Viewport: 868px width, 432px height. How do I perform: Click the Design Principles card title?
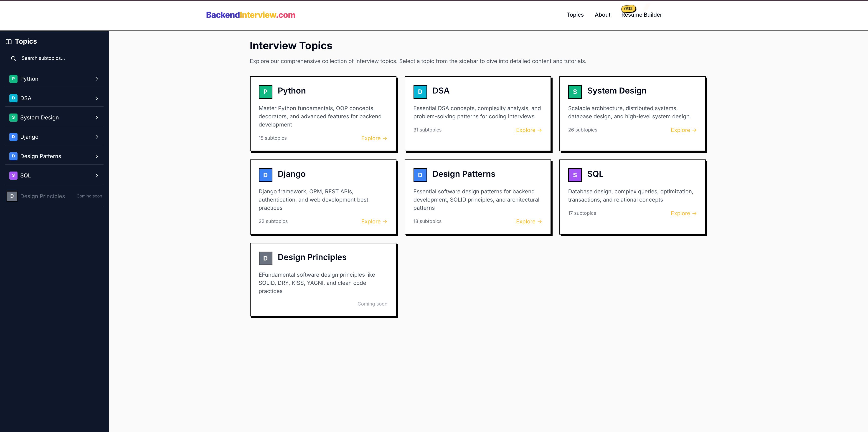click(x=312, y=257)
